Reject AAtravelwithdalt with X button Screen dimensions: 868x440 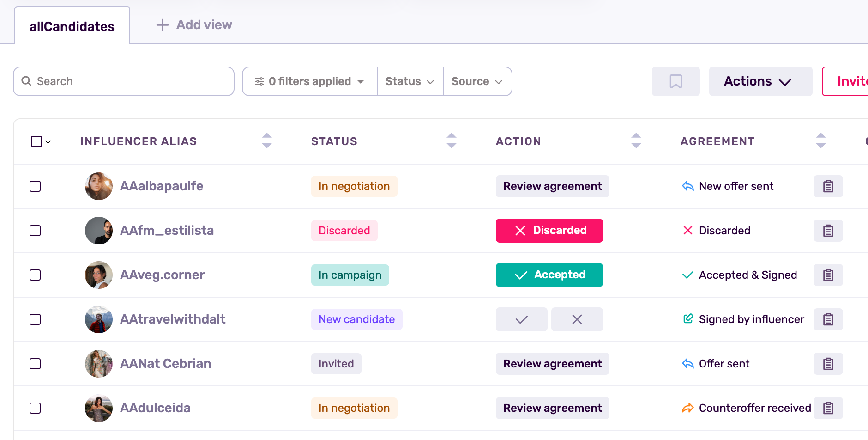tap(577, 319)
